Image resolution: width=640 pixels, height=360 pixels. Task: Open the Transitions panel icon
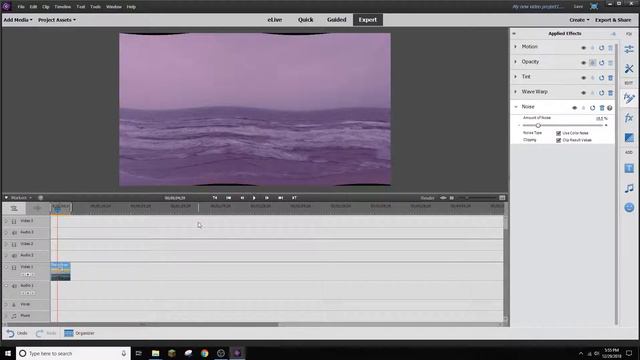pyautogui.click(x=629, y=138)
